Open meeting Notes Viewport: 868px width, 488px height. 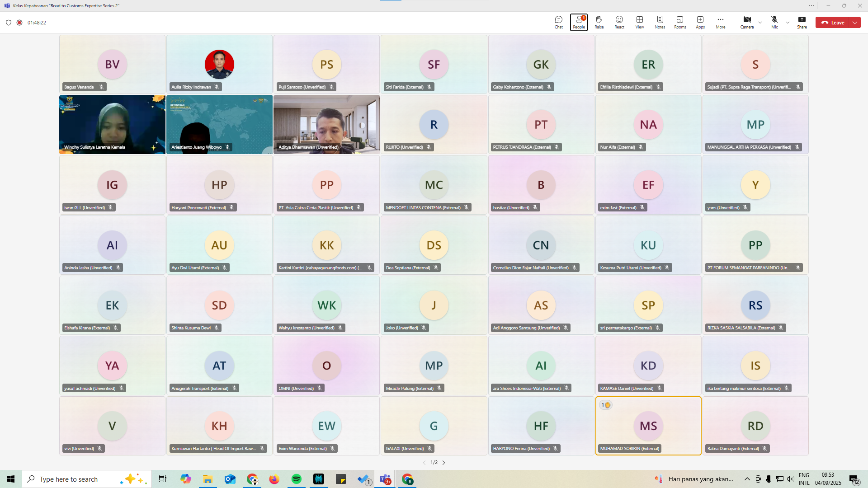(660, 22)
